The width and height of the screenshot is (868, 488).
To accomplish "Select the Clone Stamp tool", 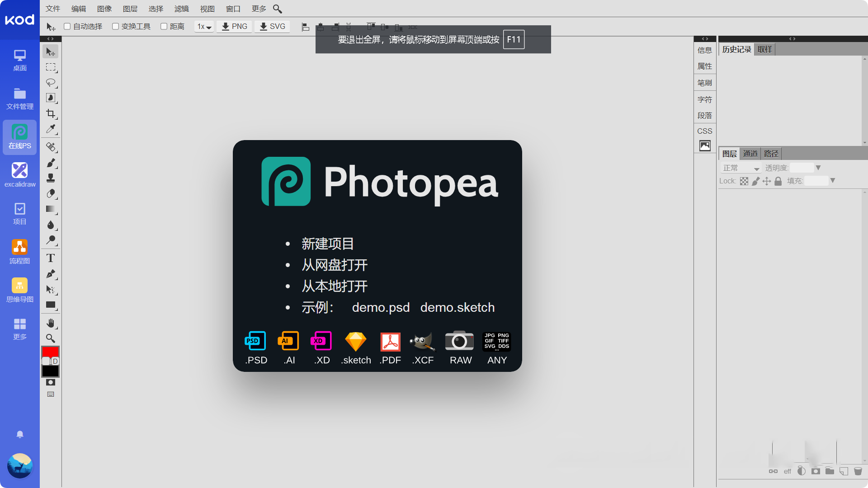I will [51, 178].
